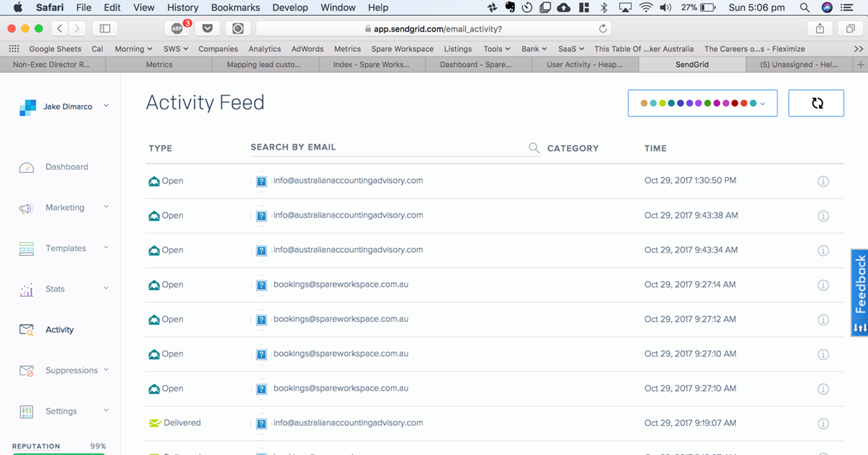Click the avatar icon for the 9:27:14 AM row
The height and width of the screenshot is (455, 868).
click(261, 285)
